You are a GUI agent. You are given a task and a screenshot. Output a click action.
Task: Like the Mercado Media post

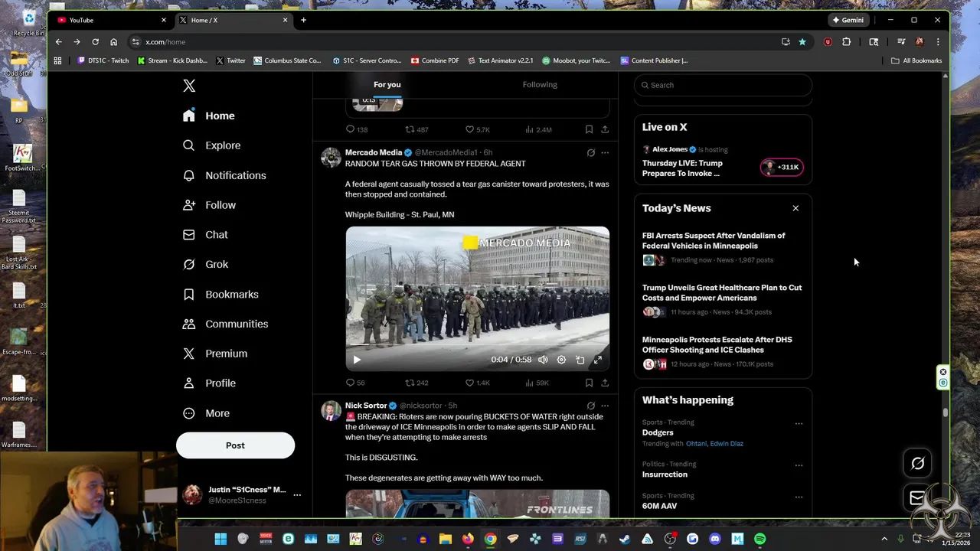pos(478,383)
